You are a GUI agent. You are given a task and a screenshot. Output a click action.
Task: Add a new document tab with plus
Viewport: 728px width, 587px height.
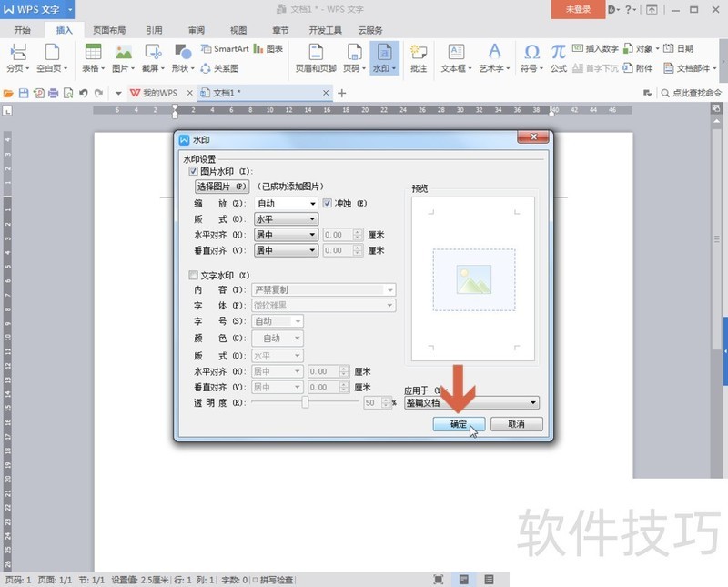tap(342, 94)
